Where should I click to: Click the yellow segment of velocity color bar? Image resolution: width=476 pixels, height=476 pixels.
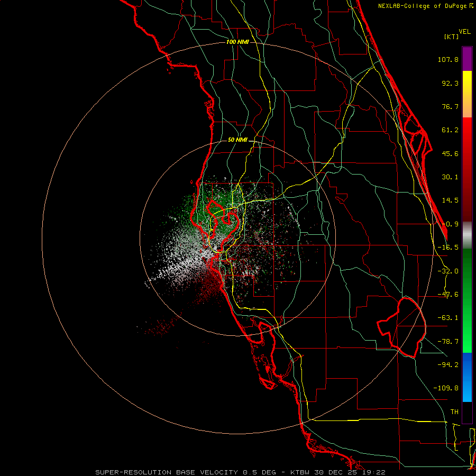(467, 94)
